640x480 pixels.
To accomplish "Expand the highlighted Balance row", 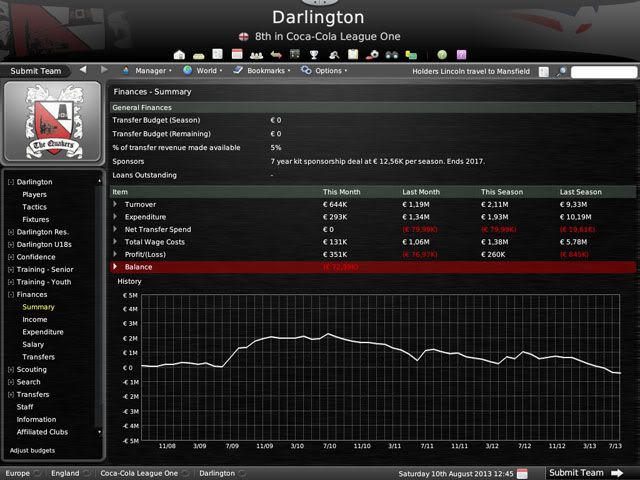I will pos(115,267).
